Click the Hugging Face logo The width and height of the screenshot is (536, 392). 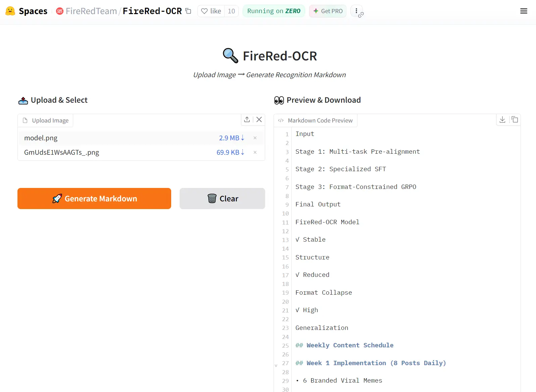11,11
